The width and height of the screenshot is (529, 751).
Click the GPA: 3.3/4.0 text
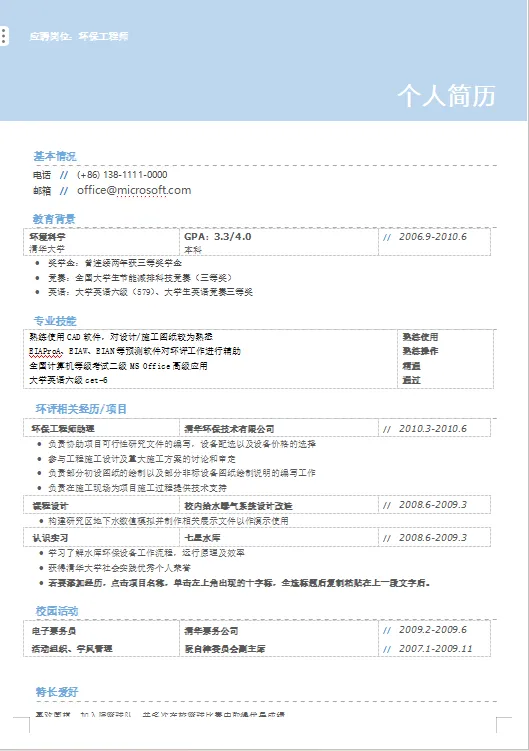(x=218, y=237)
